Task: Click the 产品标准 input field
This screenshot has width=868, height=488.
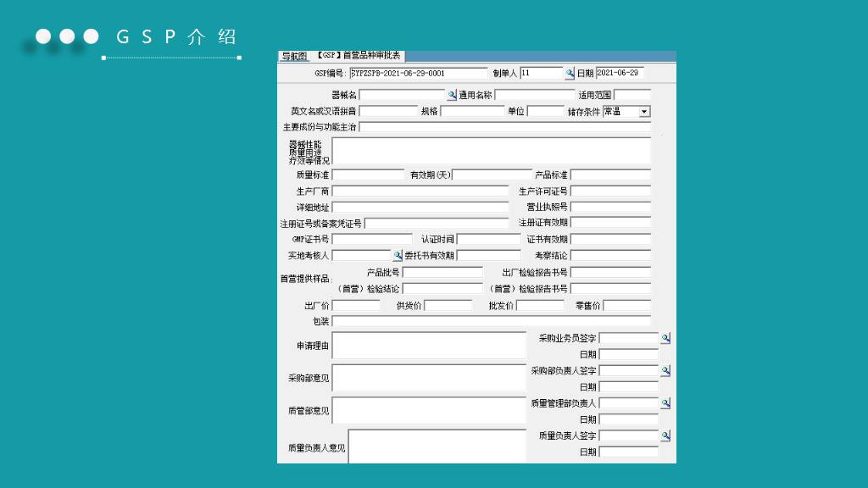Action: click(x=610, y=175)
